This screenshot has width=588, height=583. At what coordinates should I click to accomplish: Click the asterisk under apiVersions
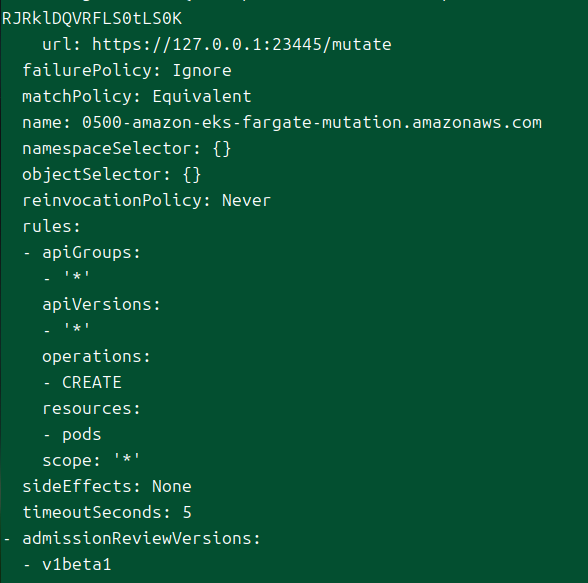tap(76, 329)
